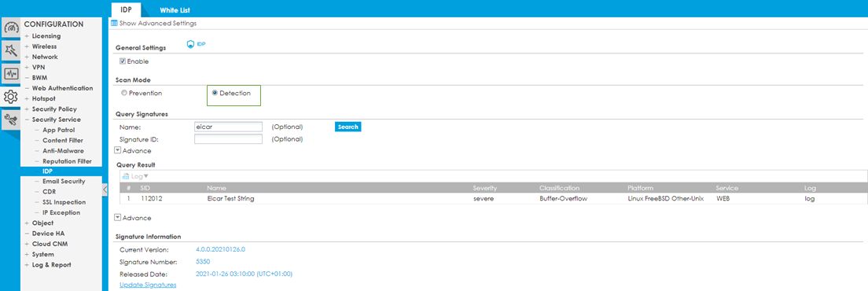Open the Quick Setup wizard icon

[x=12, y=50]
